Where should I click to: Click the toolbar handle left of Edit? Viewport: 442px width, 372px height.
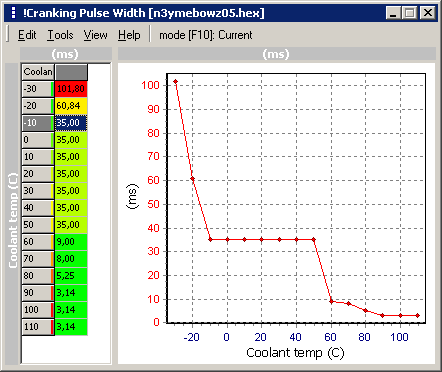coord(8,34)
